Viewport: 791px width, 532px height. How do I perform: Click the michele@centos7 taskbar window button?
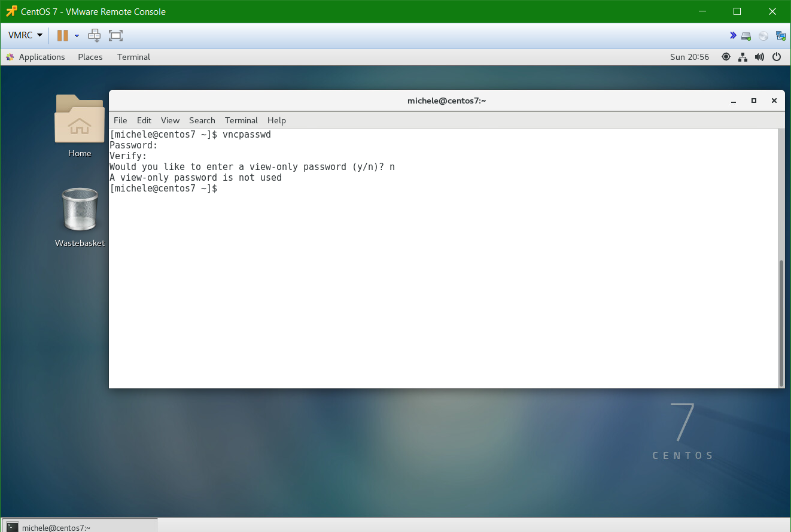point(80,526)
